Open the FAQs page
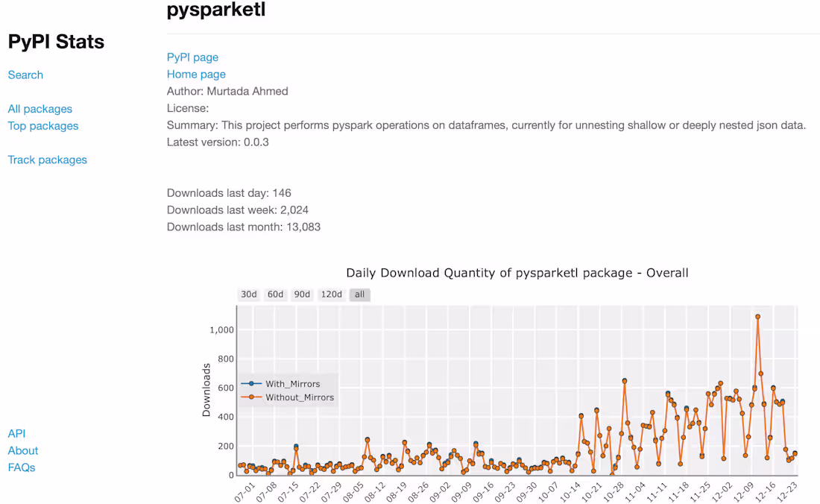The image size is (820, 504). click(21, 467)
